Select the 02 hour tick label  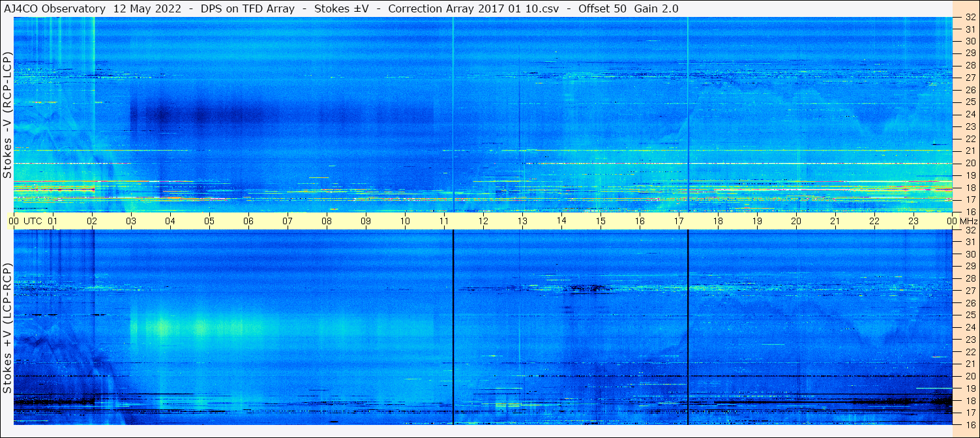(x=92, y=221)
